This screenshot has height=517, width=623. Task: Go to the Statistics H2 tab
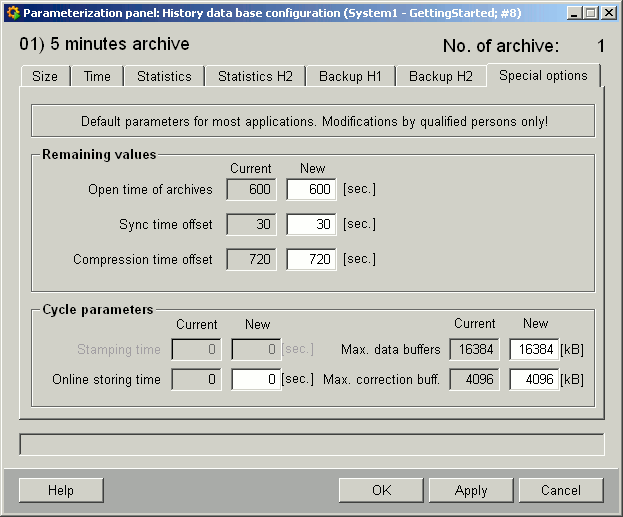(255, 76)
